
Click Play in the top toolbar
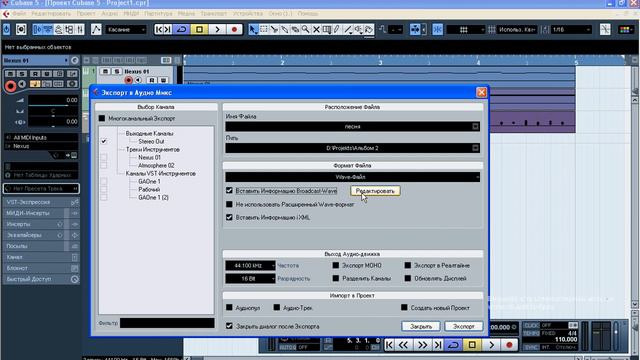(217, 29)
